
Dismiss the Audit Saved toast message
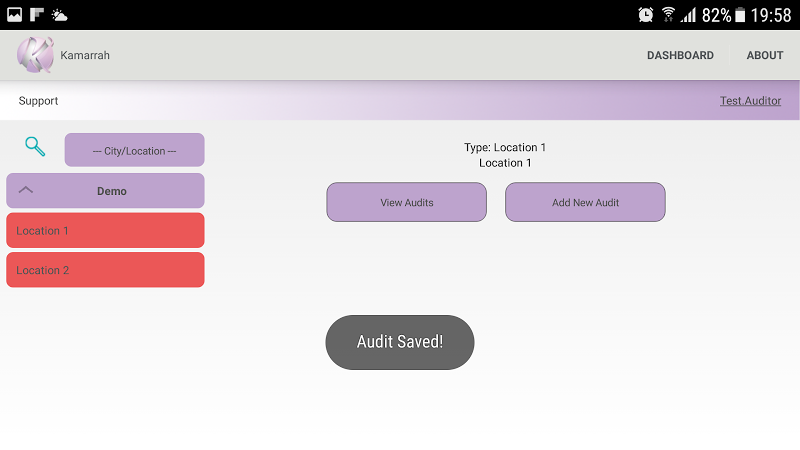(400, 342)
